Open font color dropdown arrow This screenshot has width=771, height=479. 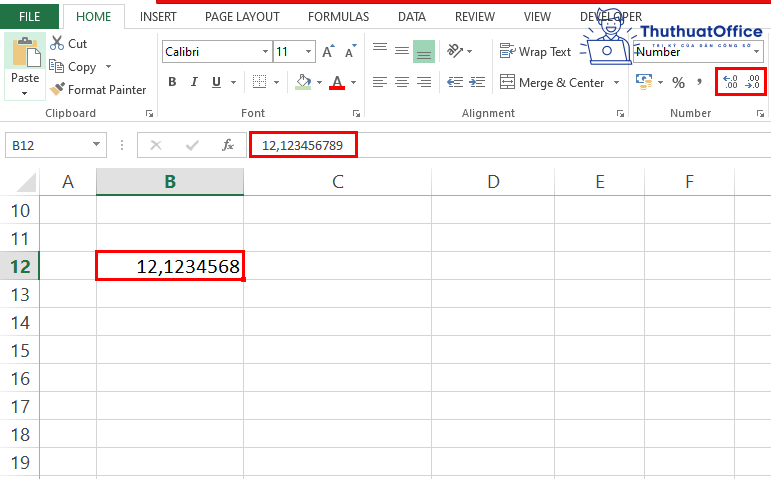(354, 82)
